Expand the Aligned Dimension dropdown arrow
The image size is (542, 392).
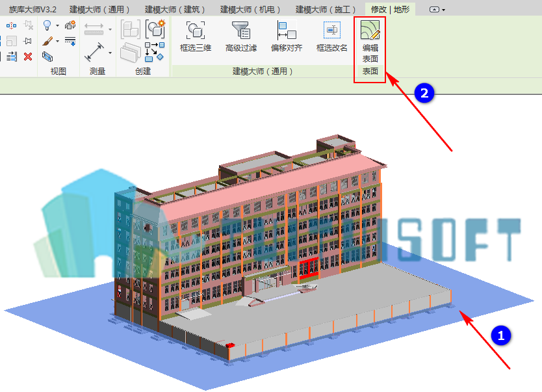click(x=110, y=53)
